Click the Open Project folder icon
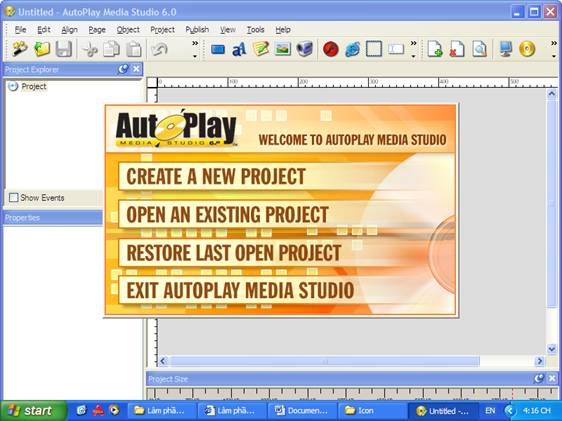The width and height of the screenshot is (562, 421). 42,49
